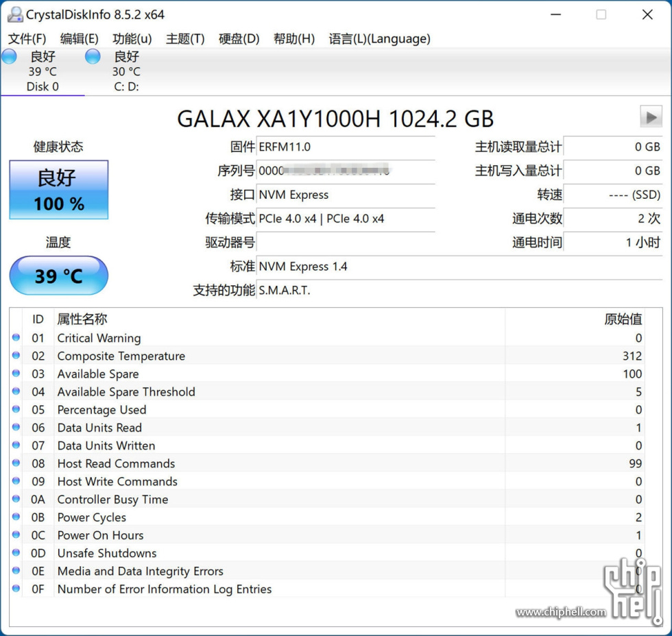The width and height of the screenshot is (672, 636).
Task: Click the GALAX XA1Y1000H 1024.2 GB title
Action: [335, 119]
